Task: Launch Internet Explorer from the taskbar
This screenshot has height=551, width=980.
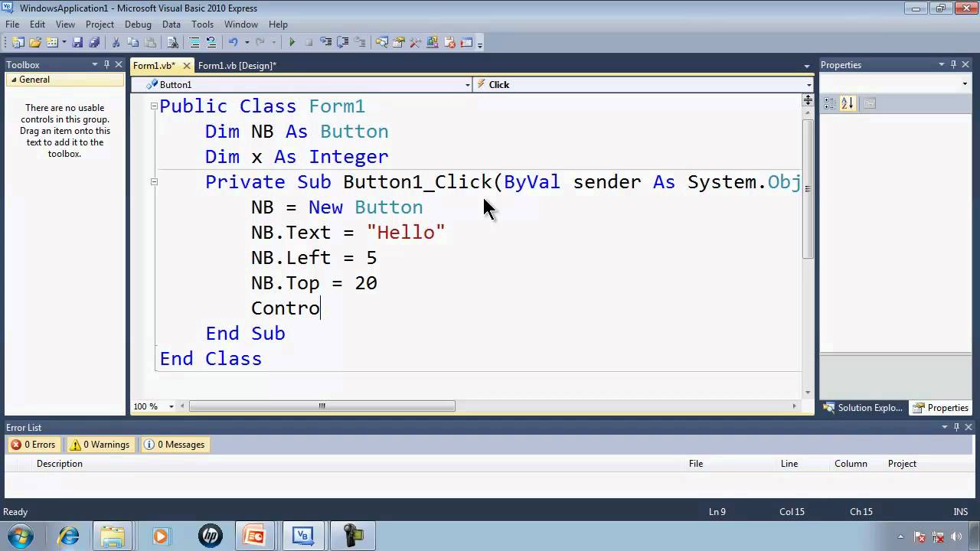Action: [69, 536]
